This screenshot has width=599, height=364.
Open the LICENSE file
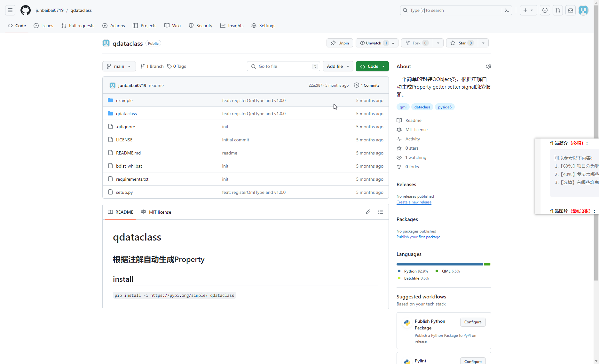124,140
